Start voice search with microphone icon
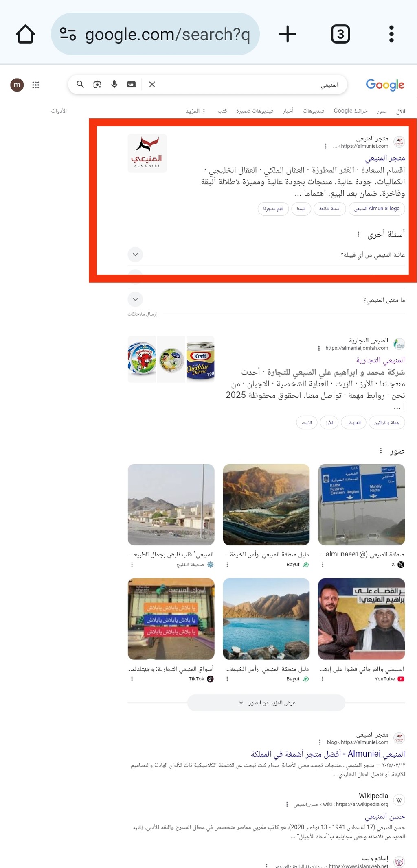 [114, 84]
